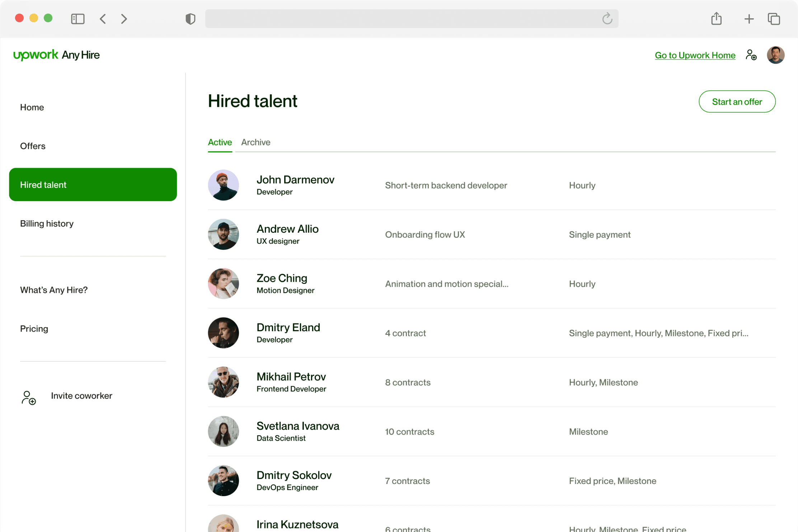Open Billing history in sidebar

[x=47, y=223]
